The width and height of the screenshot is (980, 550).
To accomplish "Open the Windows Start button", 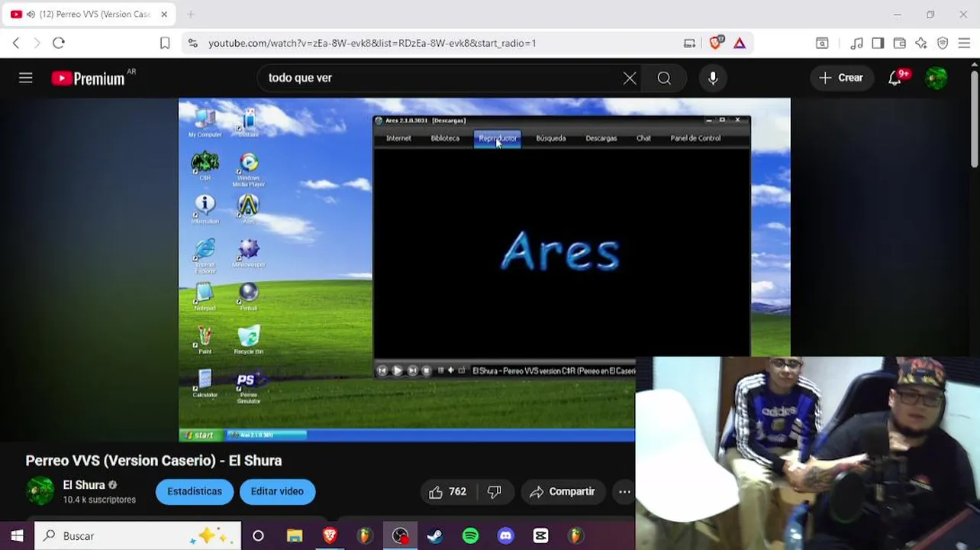I will click(x=17, y=536).
